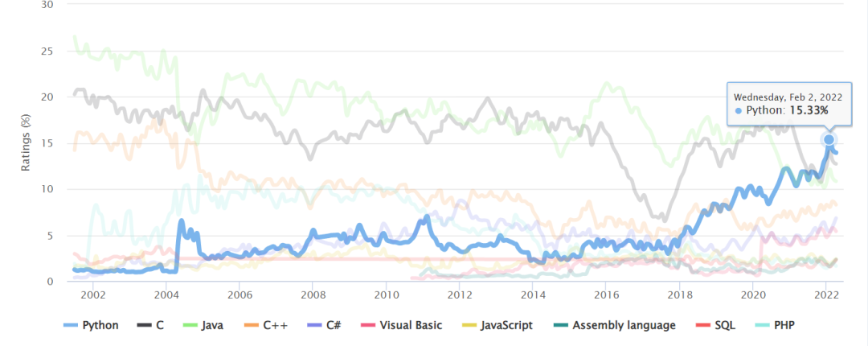Click the 2014 x-axis year label

coord(534,295)
